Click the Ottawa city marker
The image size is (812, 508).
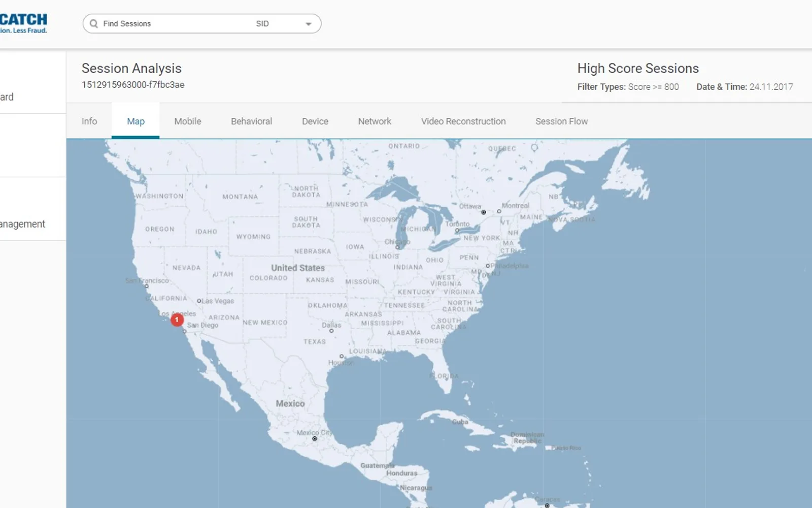(x=483, y=212)
